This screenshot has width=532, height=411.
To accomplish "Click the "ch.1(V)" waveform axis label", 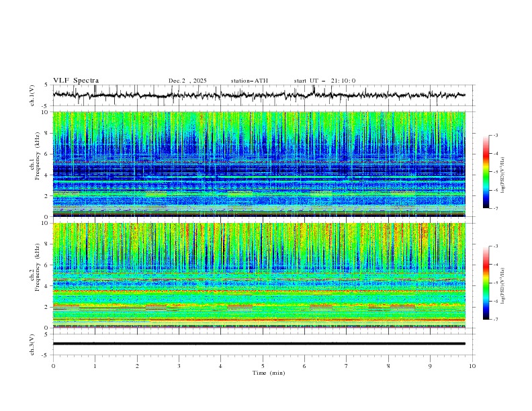I will pos(32,95).
